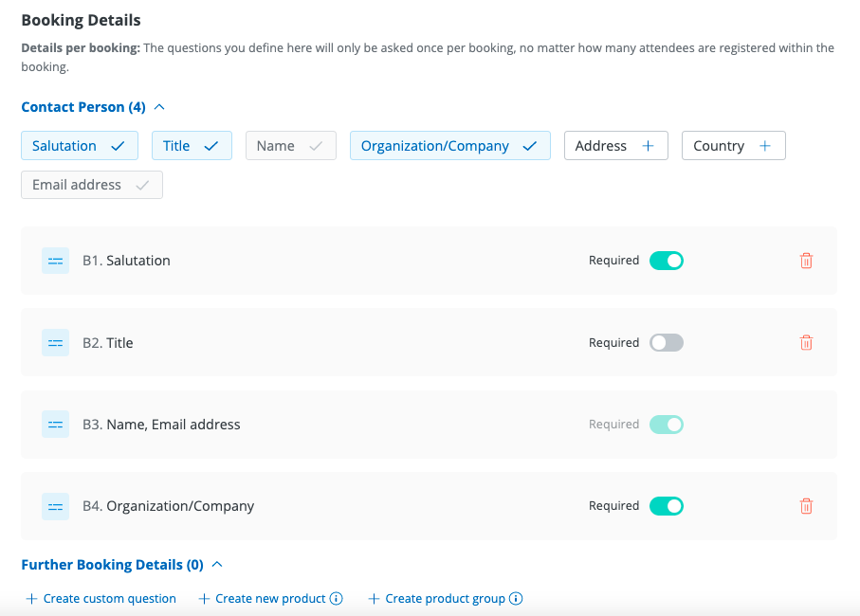Add the Address field chip
This screenshot has width=860, height=616.
pyautogui.click(x=615, y=146)
